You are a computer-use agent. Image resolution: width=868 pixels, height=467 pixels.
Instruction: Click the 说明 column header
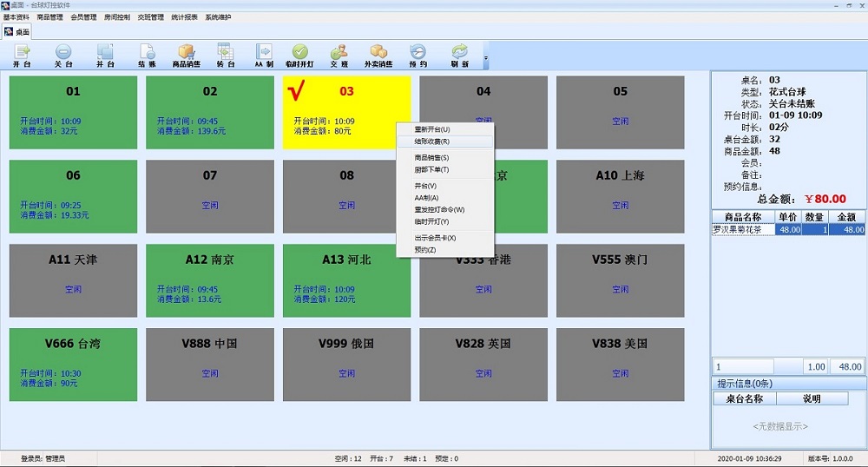tap(812, 398)
